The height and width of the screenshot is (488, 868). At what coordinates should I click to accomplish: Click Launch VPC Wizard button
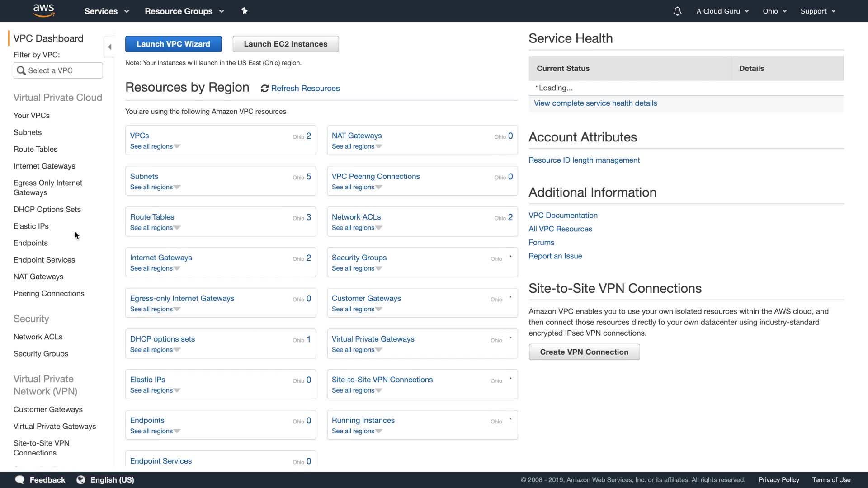pos(173,44)
